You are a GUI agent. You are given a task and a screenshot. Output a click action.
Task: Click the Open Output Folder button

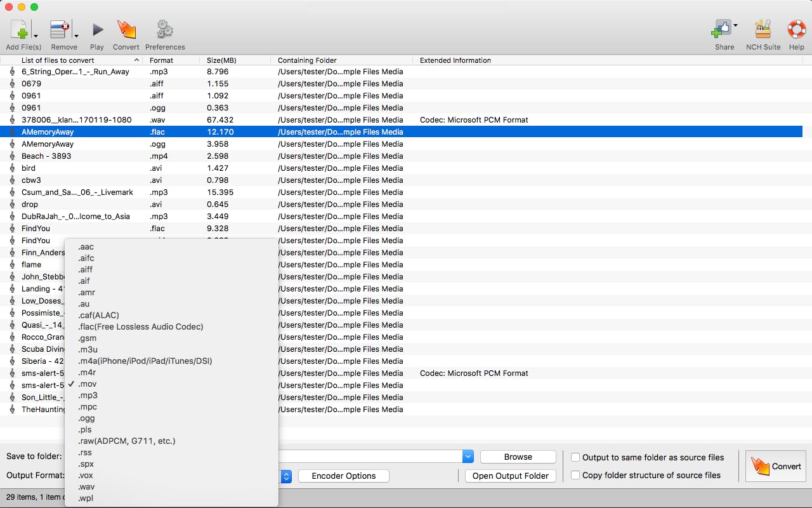click(510, 476)
